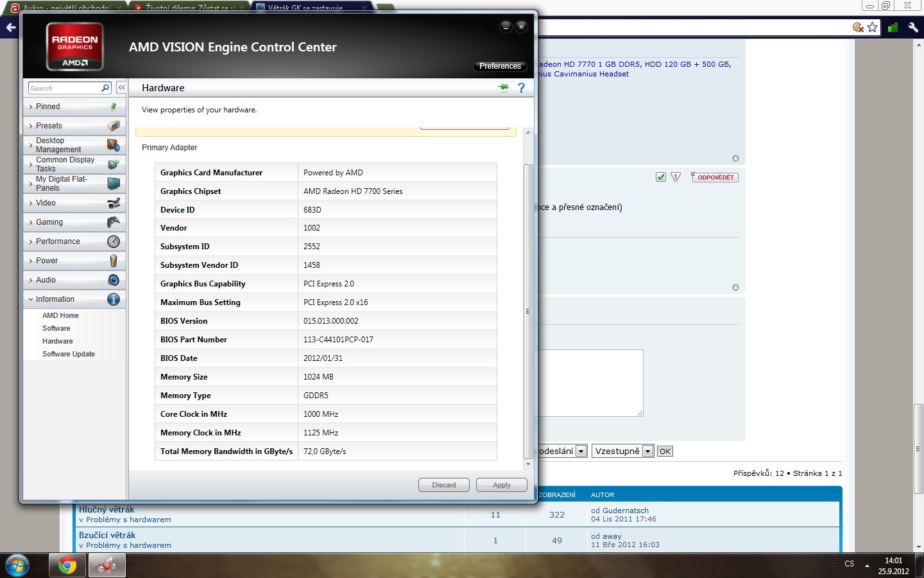Click the green checkmark icon on forum post
Image resolution: width=924 pixels, height=578 pixels.
pos(661,177)
